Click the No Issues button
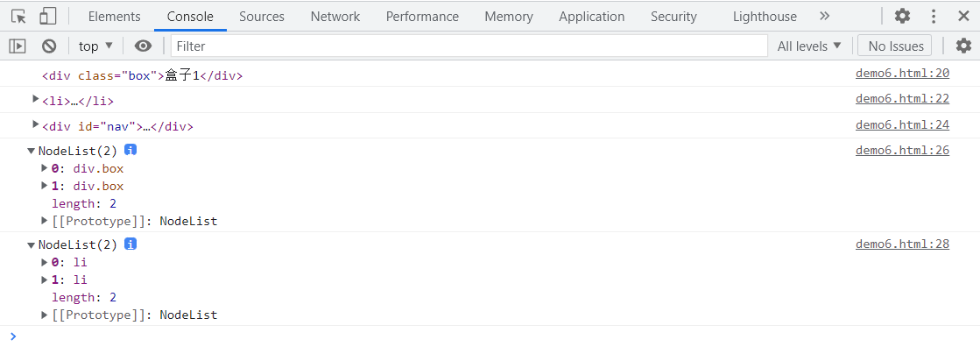Image resolution: width=980 pixels, height=354 pixels. 896,46
